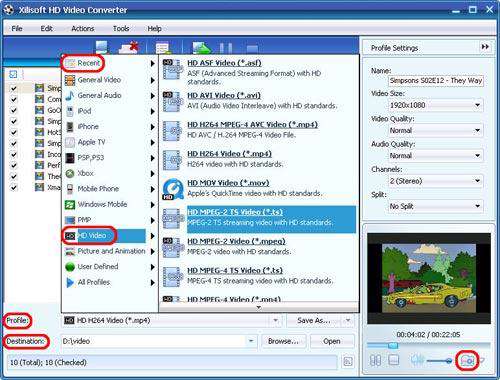Click the Open destination button
Viewport: 500px width, 380px height.
pos(332,341)
